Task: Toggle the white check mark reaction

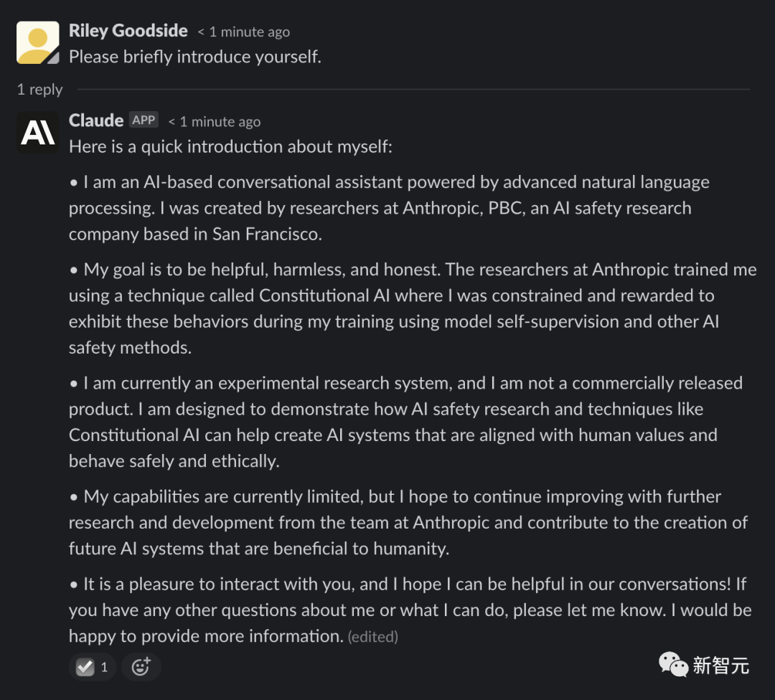Action: click(93, 667)
